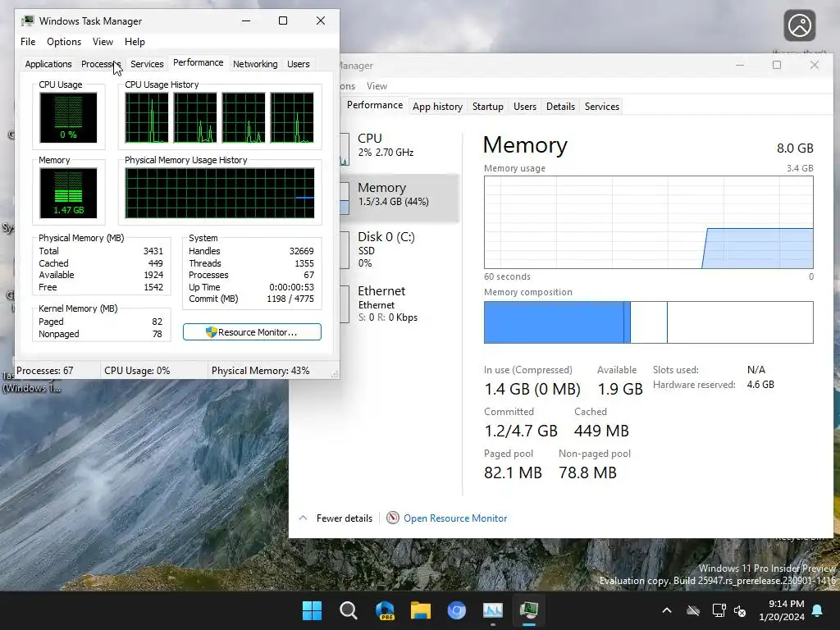Viewport: 840px width, 630px height.
Task: Click the Up Time value 0:00:00:53
Action: pos(291,287)
